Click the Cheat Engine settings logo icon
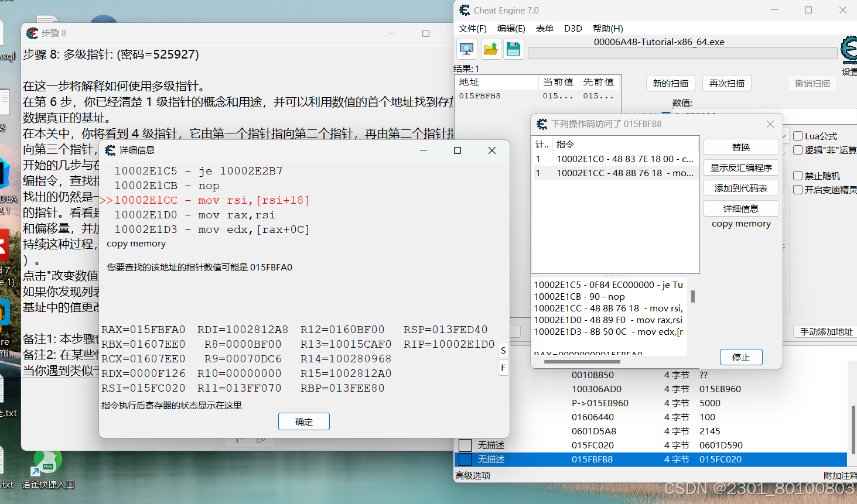Screen dimensions: 857x504 coord(849,50)
